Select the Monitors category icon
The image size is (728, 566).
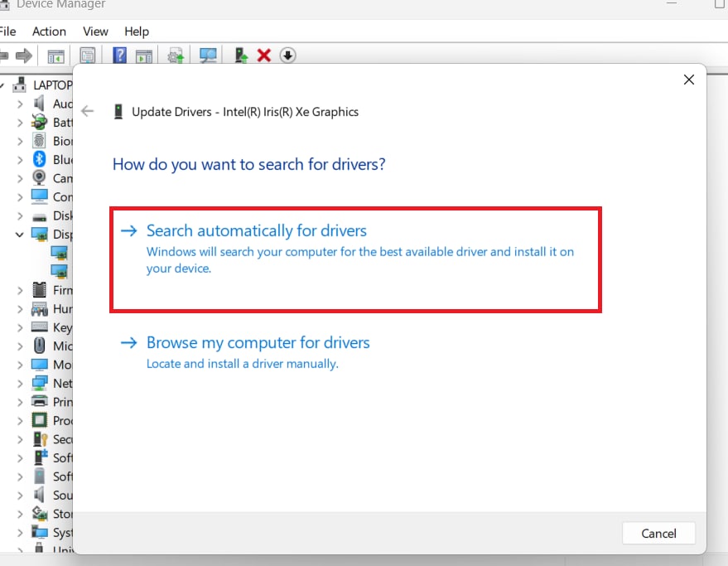pos(40,365)
